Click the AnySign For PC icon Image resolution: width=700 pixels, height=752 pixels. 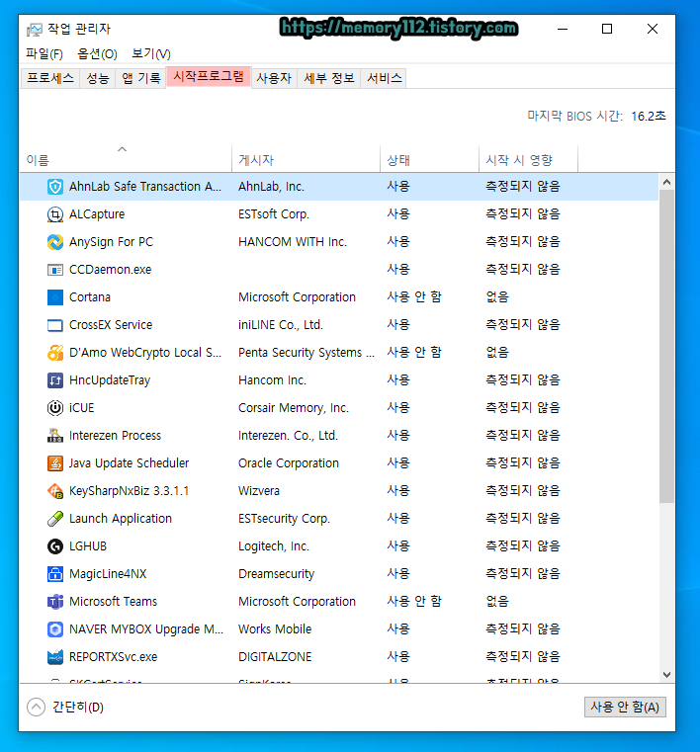pyautogui.click(x=55, y=242)
